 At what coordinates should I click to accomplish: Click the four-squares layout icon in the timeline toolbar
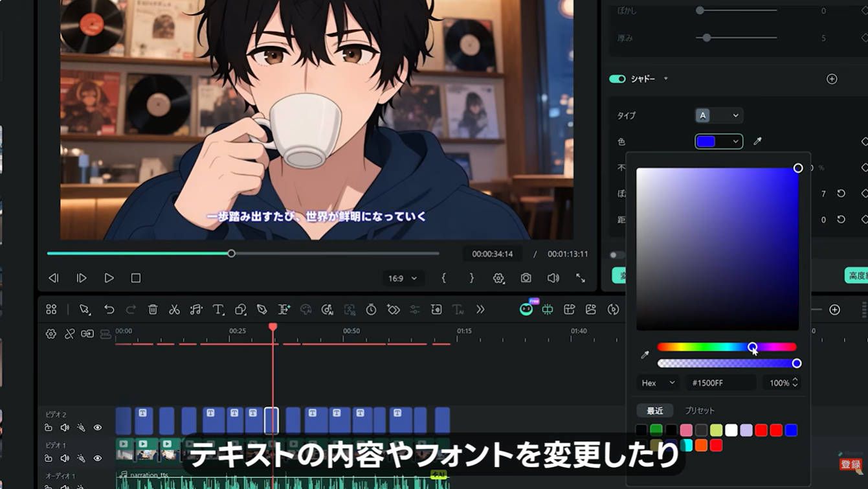pos(51,310)
